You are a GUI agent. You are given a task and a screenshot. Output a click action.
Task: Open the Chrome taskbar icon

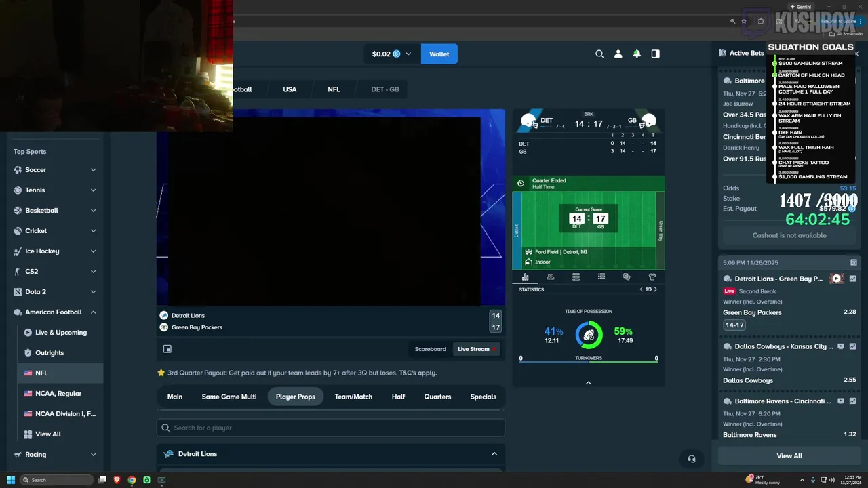pyautogui.click(x=132, y=480)
